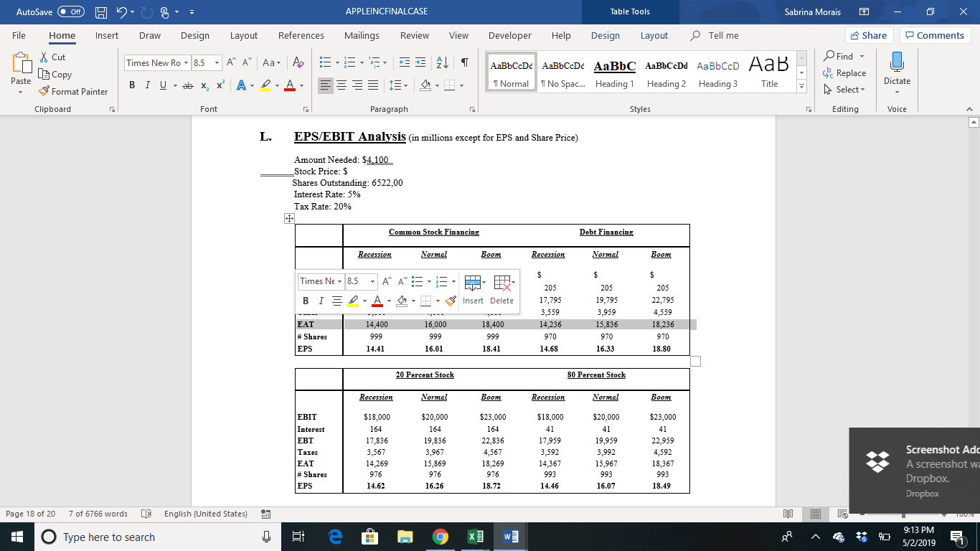Click the Share button

click(x=869, y=35)
